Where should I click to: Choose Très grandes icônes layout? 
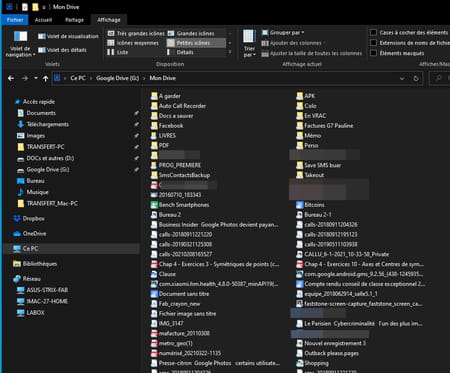coord(136,33)
